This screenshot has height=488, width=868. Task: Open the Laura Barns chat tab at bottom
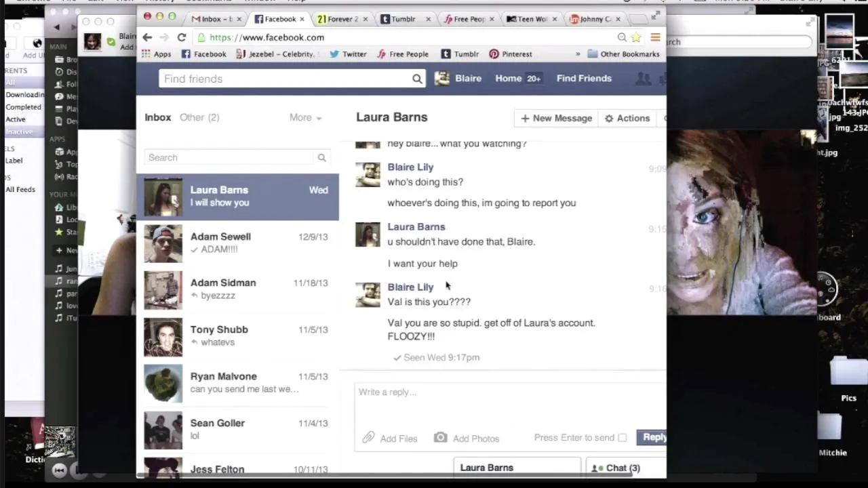click(517, 468)
